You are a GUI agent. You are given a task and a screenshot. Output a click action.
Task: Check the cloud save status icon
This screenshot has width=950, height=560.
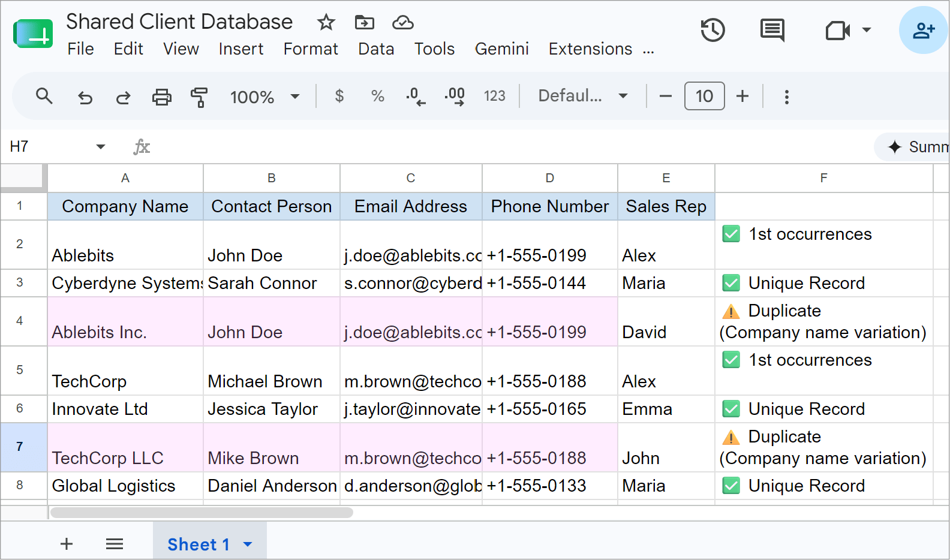403,23
